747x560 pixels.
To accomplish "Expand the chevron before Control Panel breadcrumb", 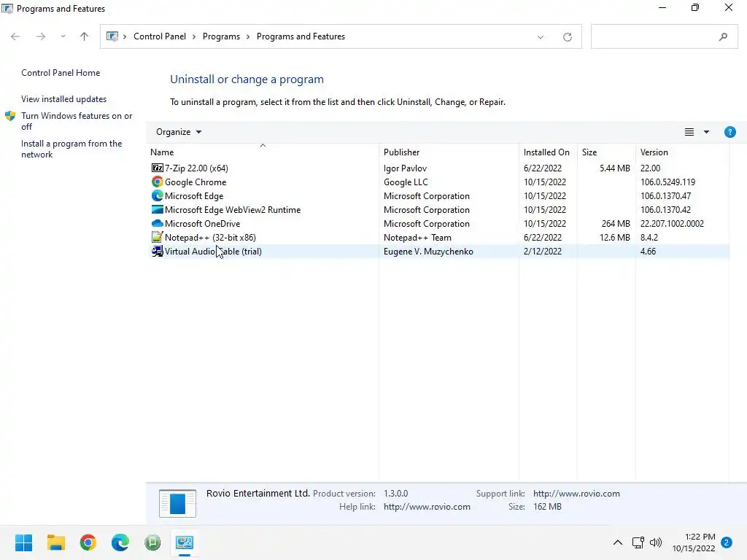I will click(125, 36).
